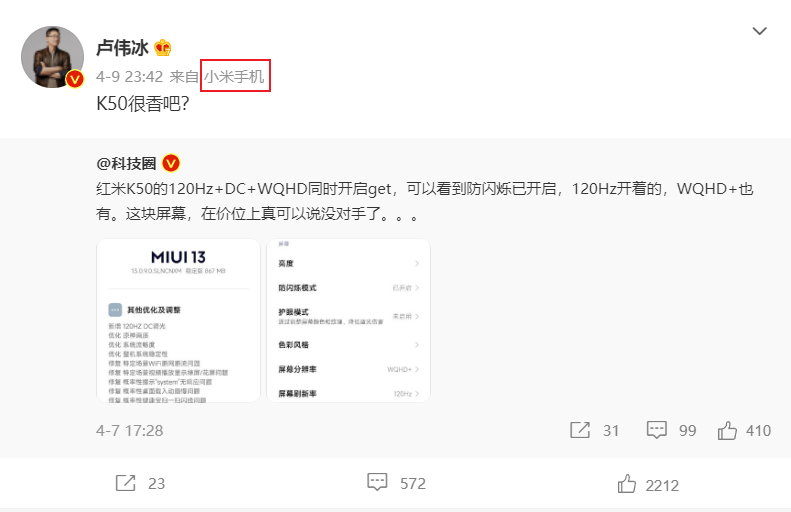Open the @科技圈 account link
This screenshot has width=791, height=512.
tap(126, 163)
